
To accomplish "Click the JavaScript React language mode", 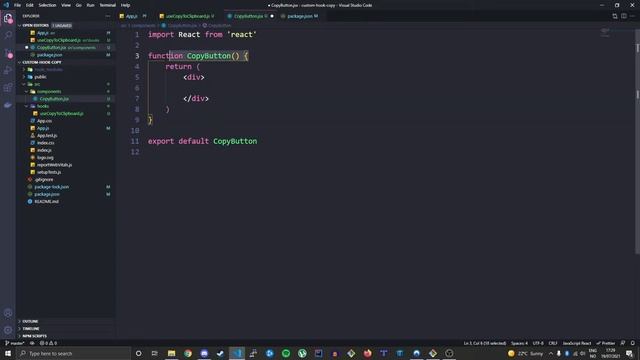I will [x=577, y=343].
